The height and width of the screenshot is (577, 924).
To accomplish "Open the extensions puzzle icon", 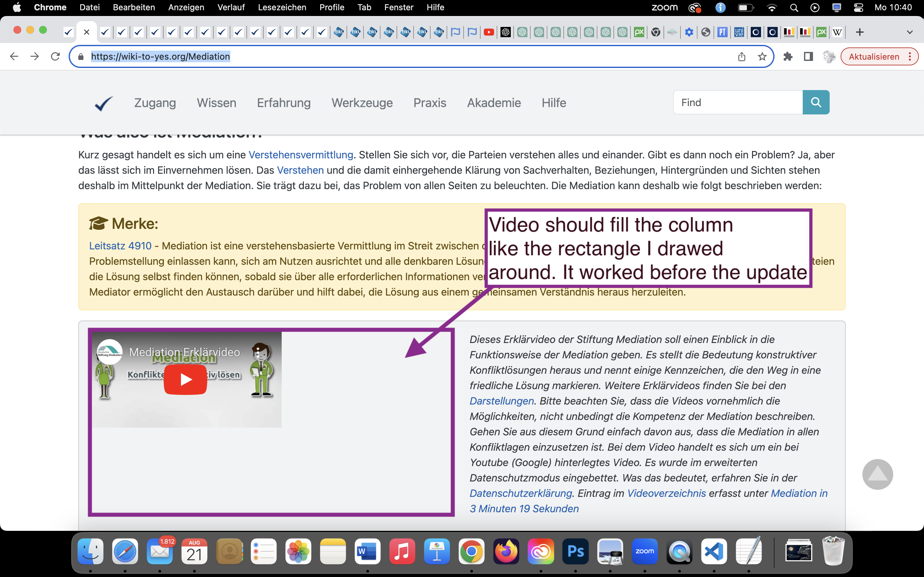I will [788, 56].
